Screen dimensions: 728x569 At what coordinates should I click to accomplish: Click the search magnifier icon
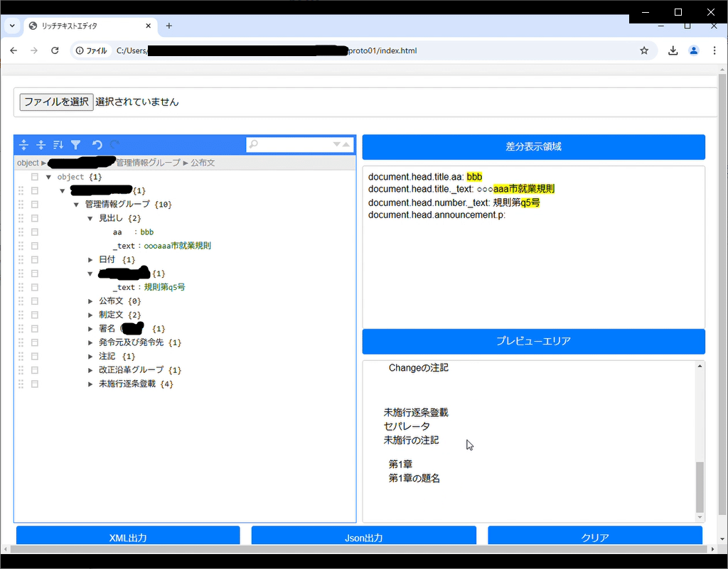[x=252, y=144]
